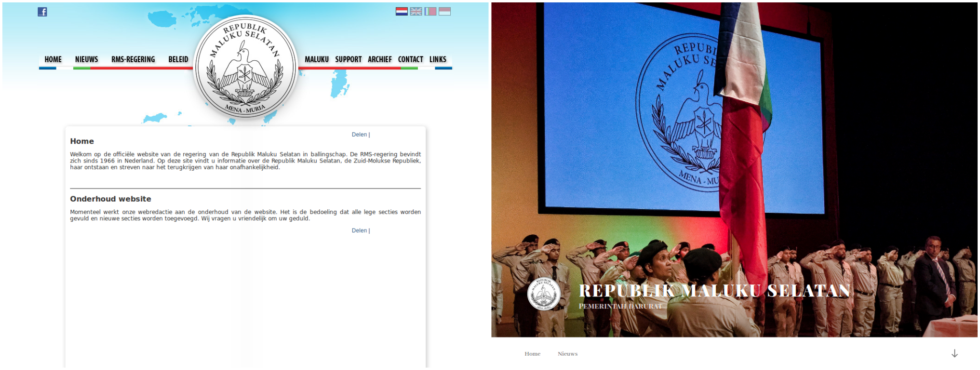Open the MALUKU menu item

pyautogui.click(x=317, y=59)
